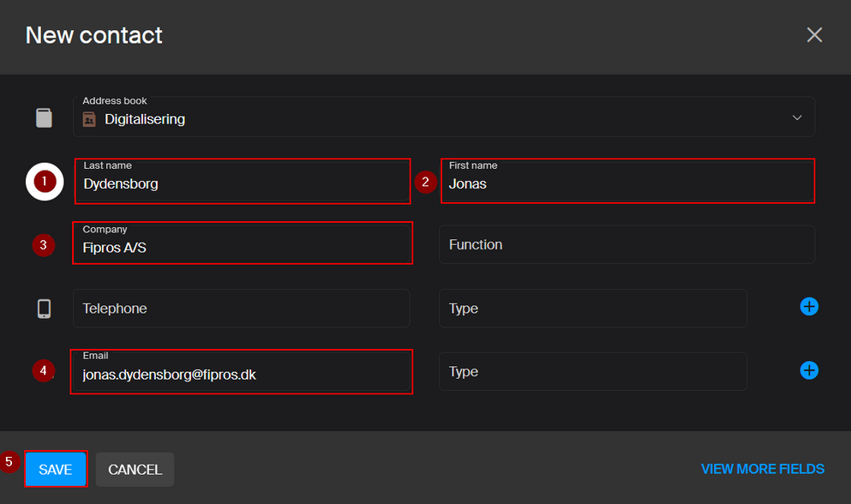The height and width of the screenshot is (504, 851).
Task: Open the View More Fields link
Action: pos(762,469)
